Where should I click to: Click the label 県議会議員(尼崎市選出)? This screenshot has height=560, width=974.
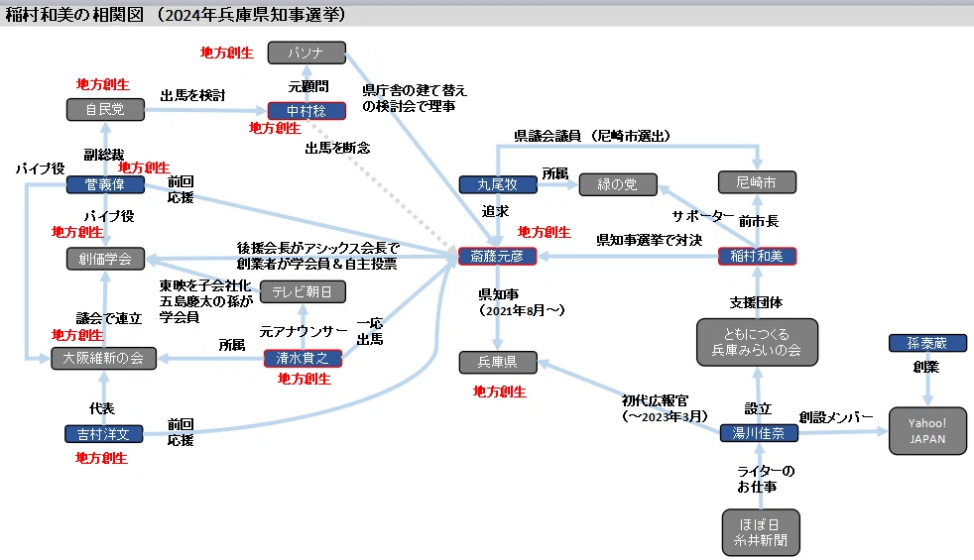[x=592, y=136]
